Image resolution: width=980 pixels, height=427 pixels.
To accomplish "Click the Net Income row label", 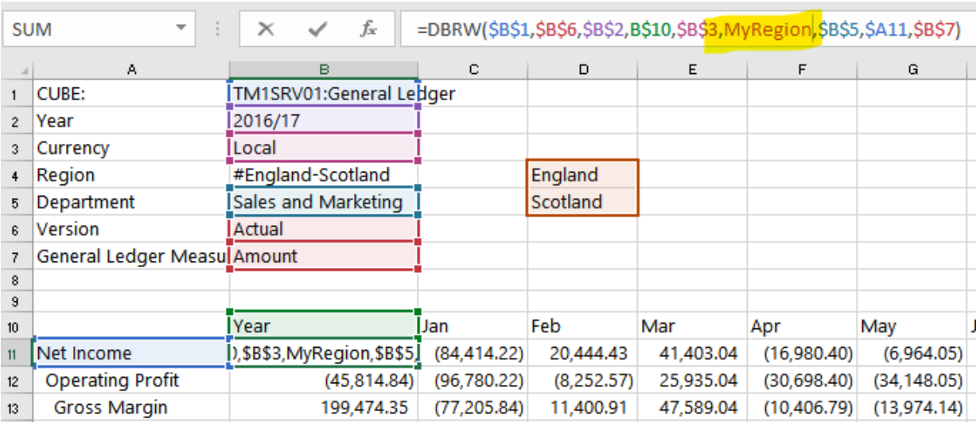I will point(130,353).
